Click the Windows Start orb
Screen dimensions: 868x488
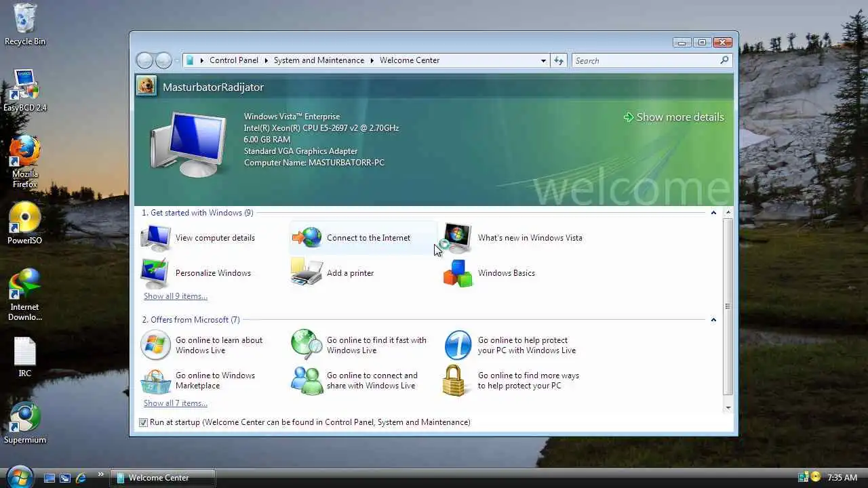(20, 476)
